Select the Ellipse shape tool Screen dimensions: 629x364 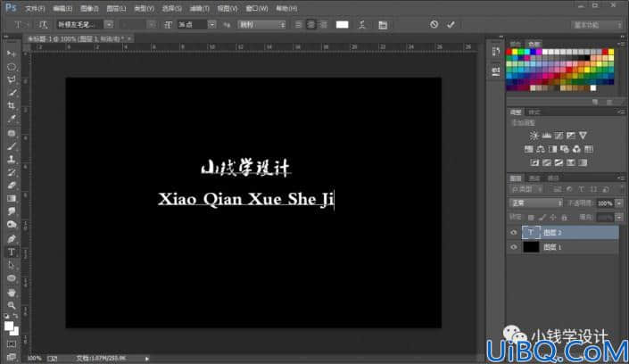12,278
